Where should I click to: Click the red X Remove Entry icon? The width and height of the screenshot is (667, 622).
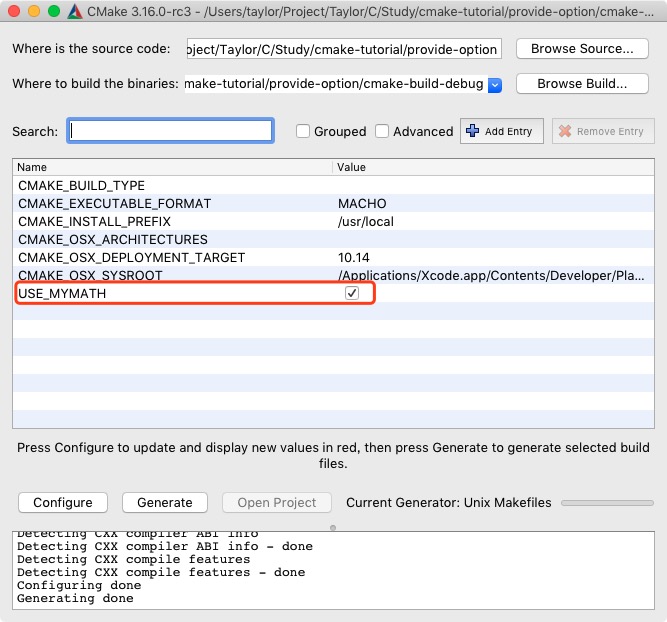[x=565, y=131]
